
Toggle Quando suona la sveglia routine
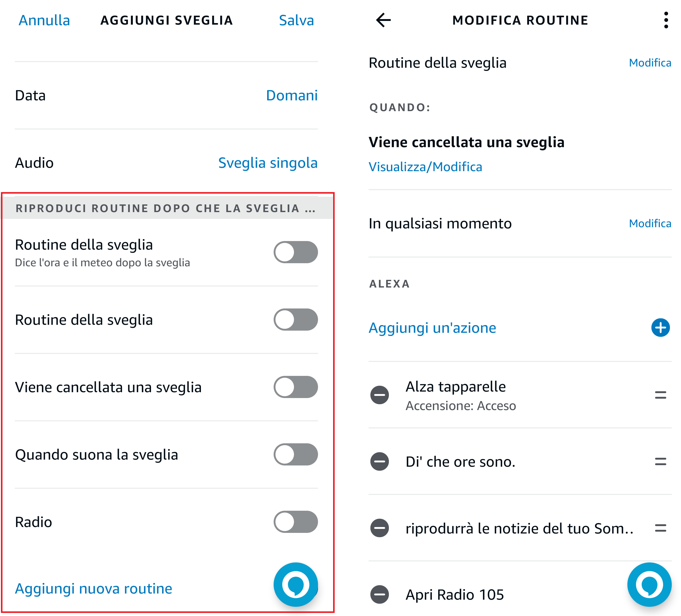296,454
